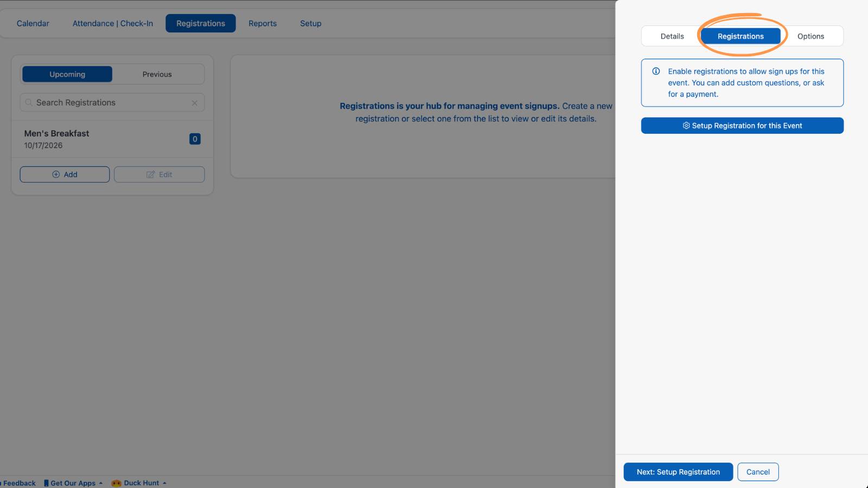Show Upcoming registrations
The height and width of the screenshot is (488, 868).
[67, 74]
